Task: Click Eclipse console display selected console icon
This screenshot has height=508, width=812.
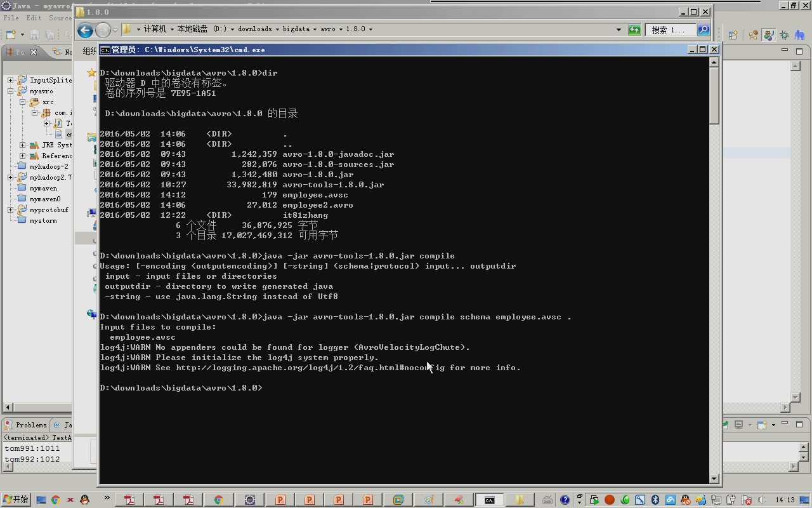Action: pos(739,424)
